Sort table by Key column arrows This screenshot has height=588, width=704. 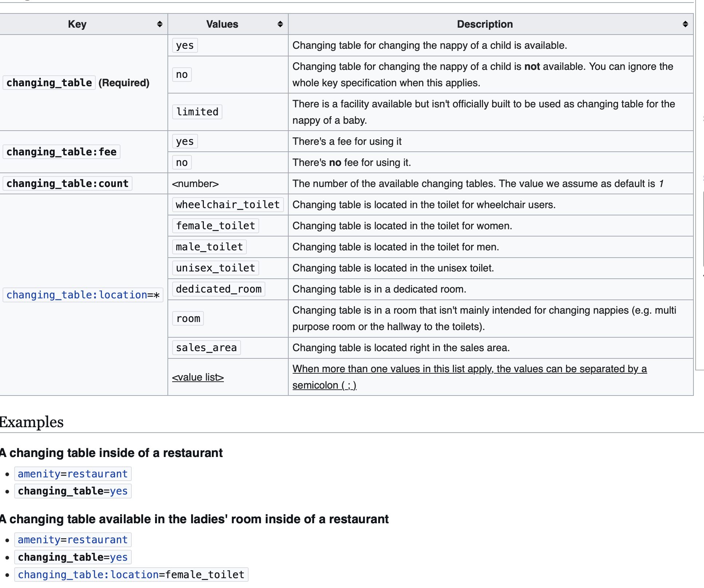pos(159,24)
